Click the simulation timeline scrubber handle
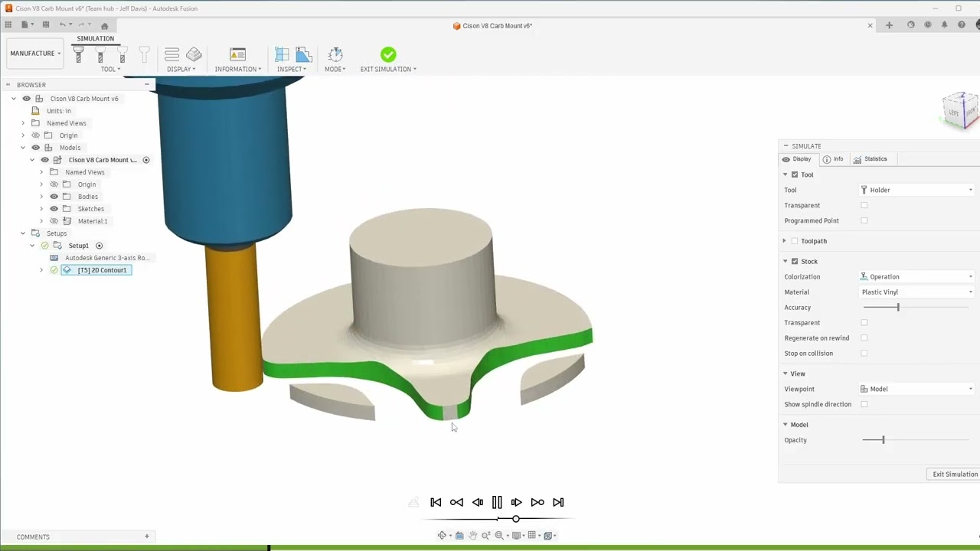Viewport: 980px width, 551px height. coord(516,519)
